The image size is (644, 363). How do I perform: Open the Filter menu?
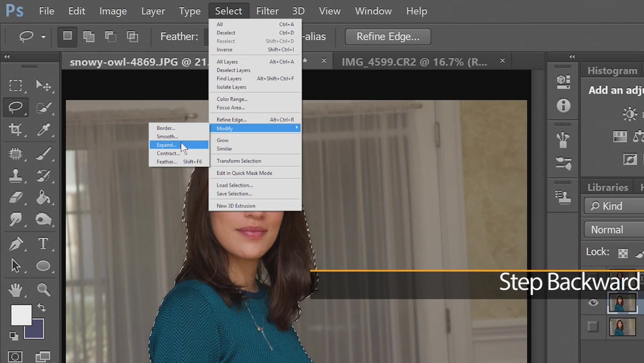point(267,11)
